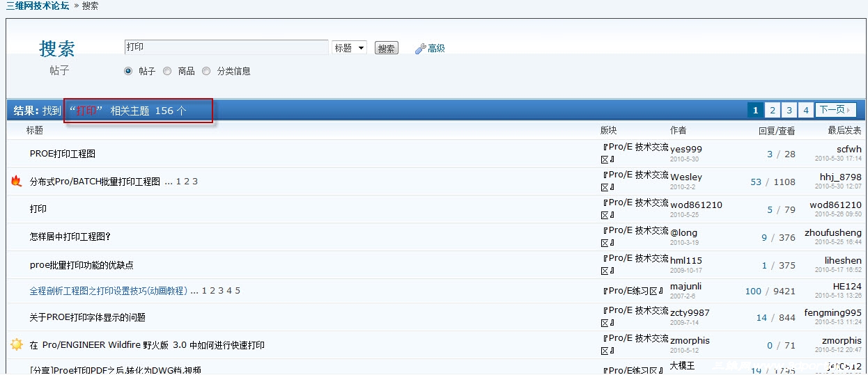
Task: Open the thread 怎样居中打印工程图?
Action: 70,237
